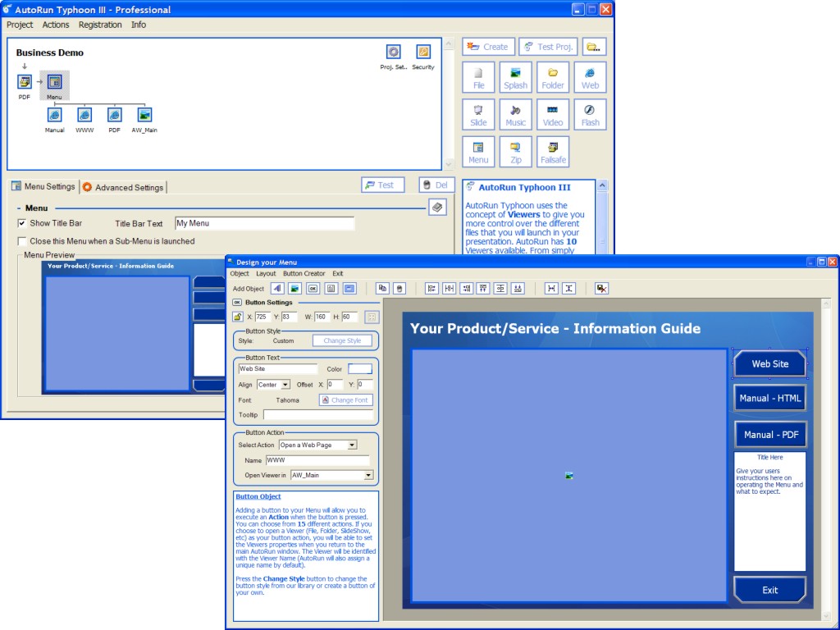
Task: Pick the button text Color swatch
Action: (360, 369)
